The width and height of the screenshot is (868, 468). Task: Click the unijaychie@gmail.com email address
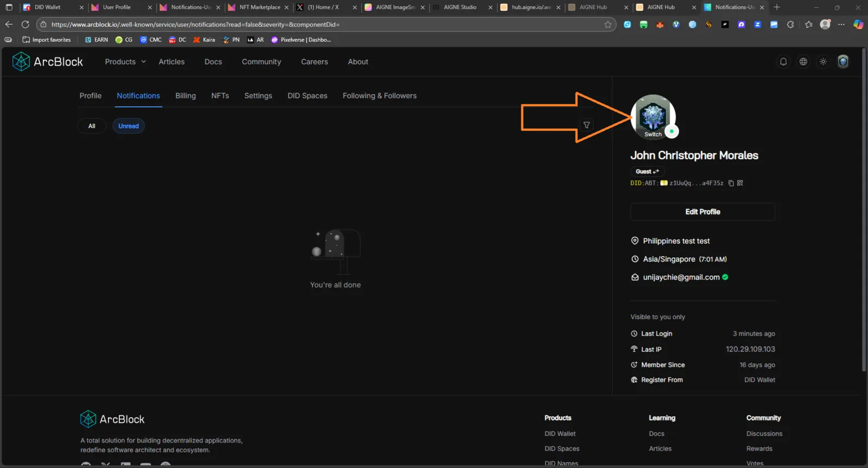click(x=681, y=277)
